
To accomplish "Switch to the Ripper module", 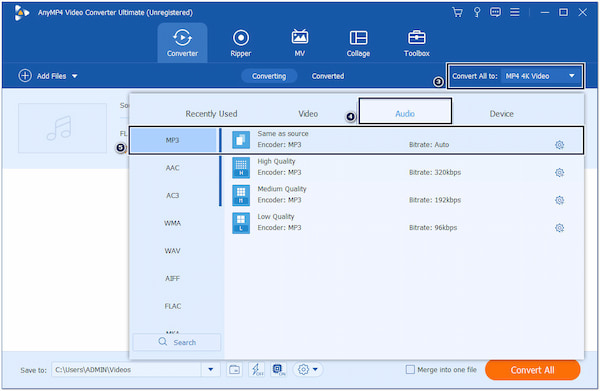I will (241, 43).
